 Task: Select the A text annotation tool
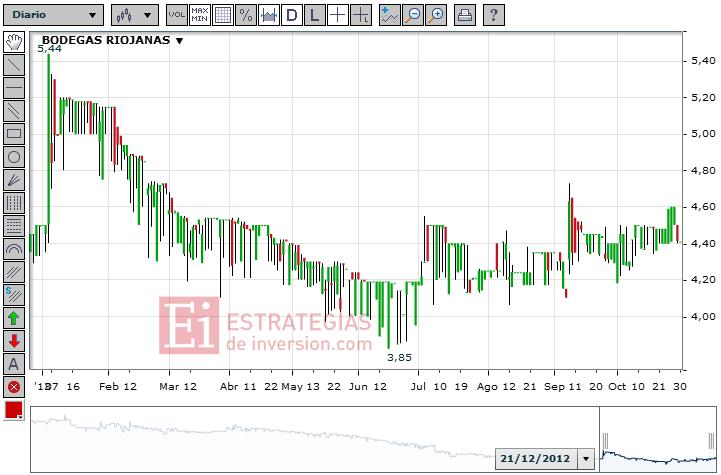tap(14, 364)
